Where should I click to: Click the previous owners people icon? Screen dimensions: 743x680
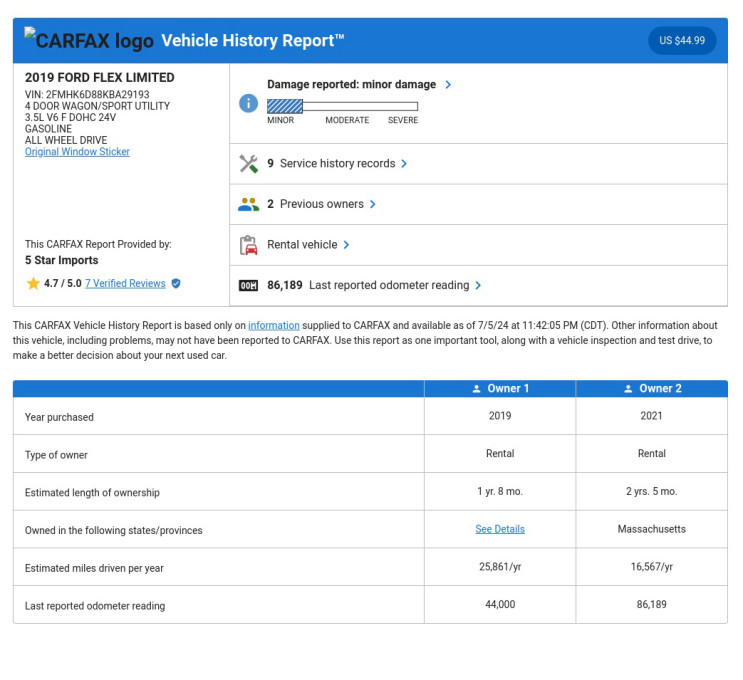[248, 204]
